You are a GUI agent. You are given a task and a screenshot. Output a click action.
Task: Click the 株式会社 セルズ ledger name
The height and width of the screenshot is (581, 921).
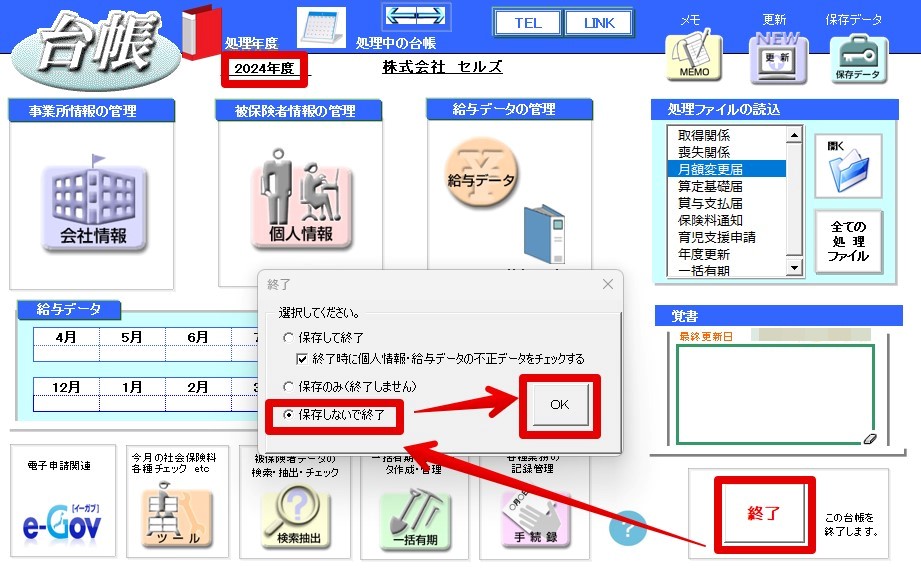click(x=442, y=67)
